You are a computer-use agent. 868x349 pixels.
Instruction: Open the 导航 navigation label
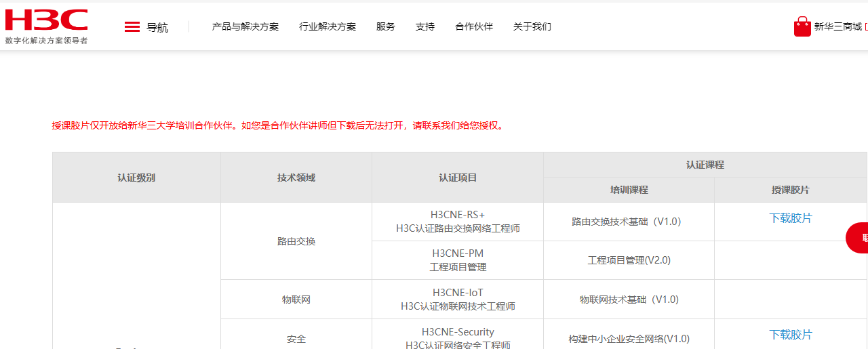[x=157, y=28]
